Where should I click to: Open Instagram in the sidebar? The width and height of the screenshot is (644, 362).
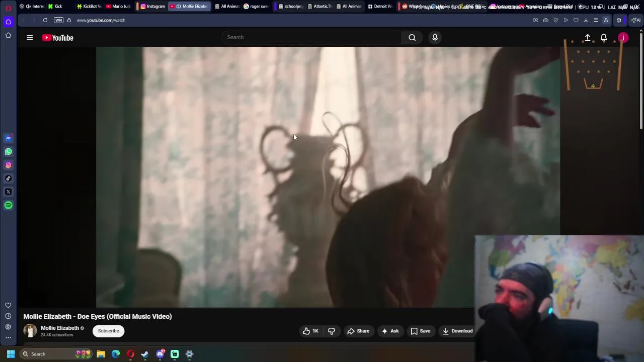[8, 165]
